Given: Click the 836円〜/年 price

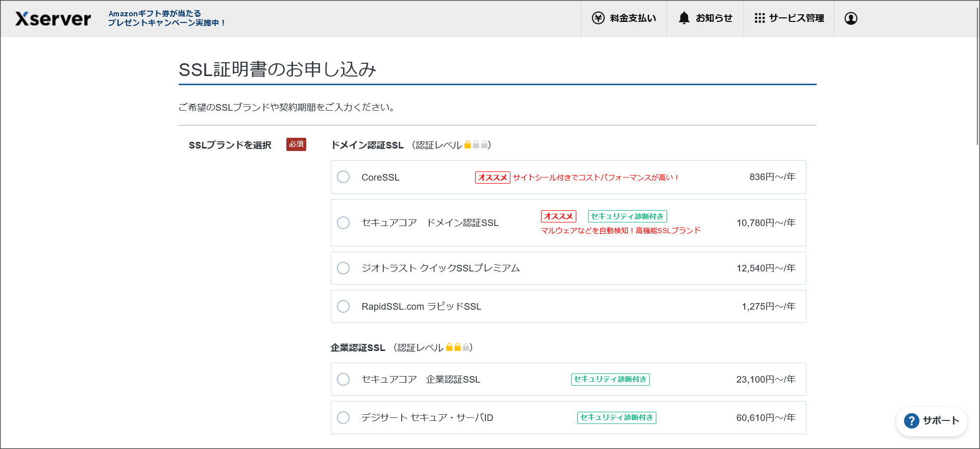Looking at the screenshot, I should click(772, 177).
